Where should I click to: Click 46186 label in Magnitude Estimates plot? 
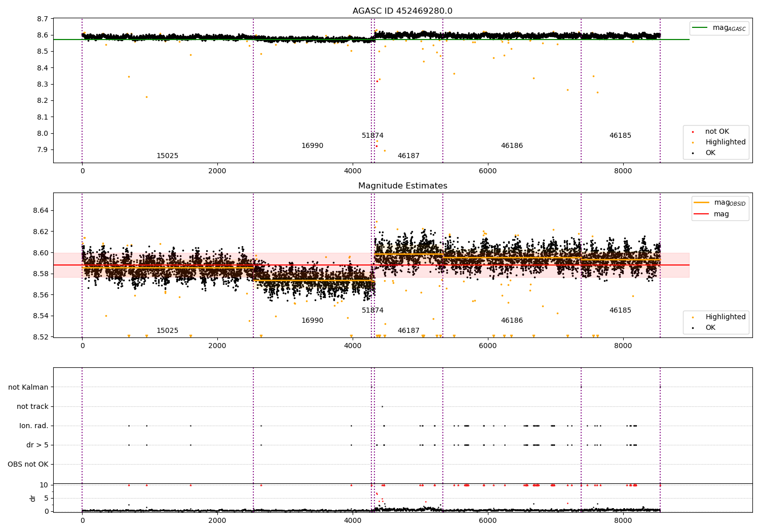(512, 321)
